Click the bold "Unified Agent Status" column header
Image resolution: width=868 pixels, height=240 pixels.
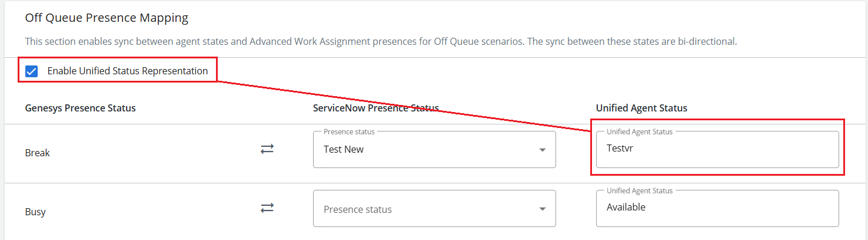pos(641,108)
